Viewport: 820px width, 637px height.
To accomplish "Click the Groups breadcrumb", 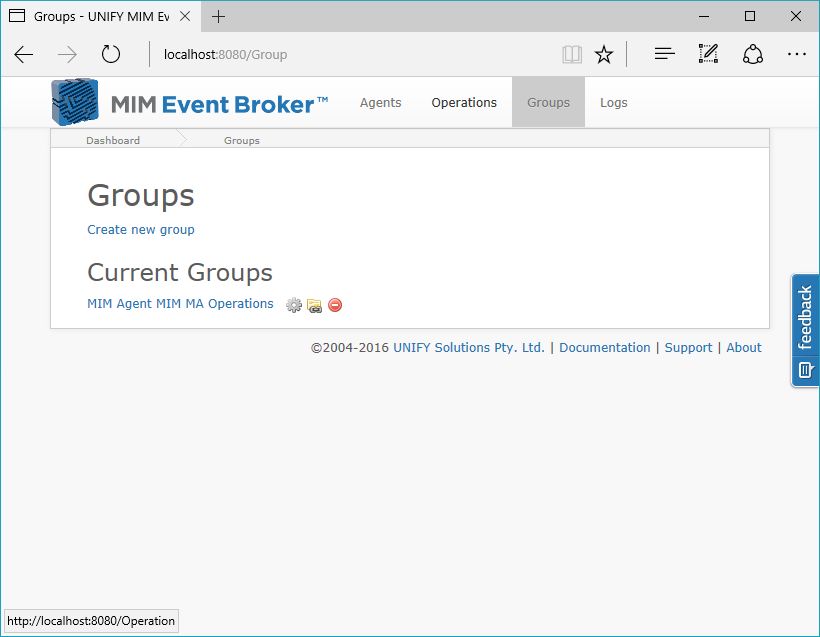I will (x=242, y=140).
